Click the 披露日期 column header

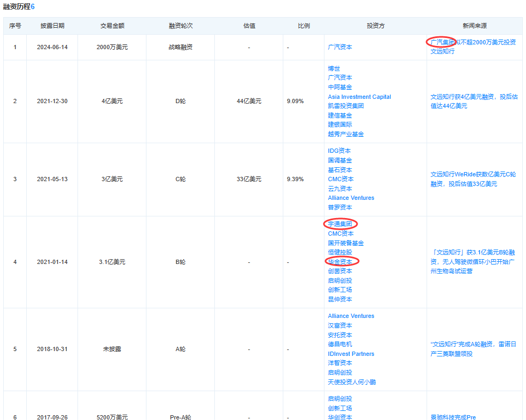[52, 26]
